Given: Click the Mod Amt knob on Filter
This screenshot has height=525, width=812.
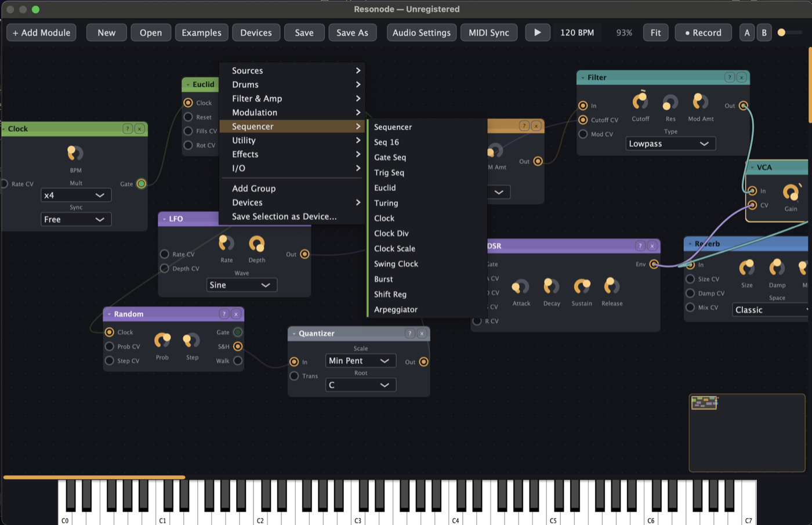Looking at the screenshot, I should tap(700, 102).
